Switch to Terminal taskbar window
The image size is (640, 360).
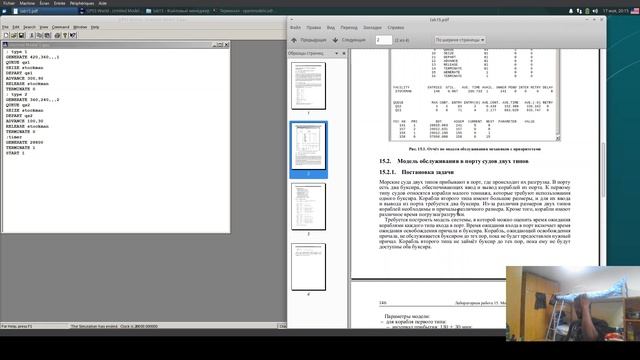(244, 11)
